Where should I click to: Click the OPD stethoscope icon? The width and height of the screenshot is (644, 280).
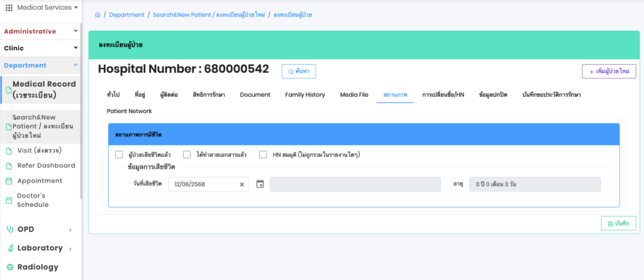[9, 229]
